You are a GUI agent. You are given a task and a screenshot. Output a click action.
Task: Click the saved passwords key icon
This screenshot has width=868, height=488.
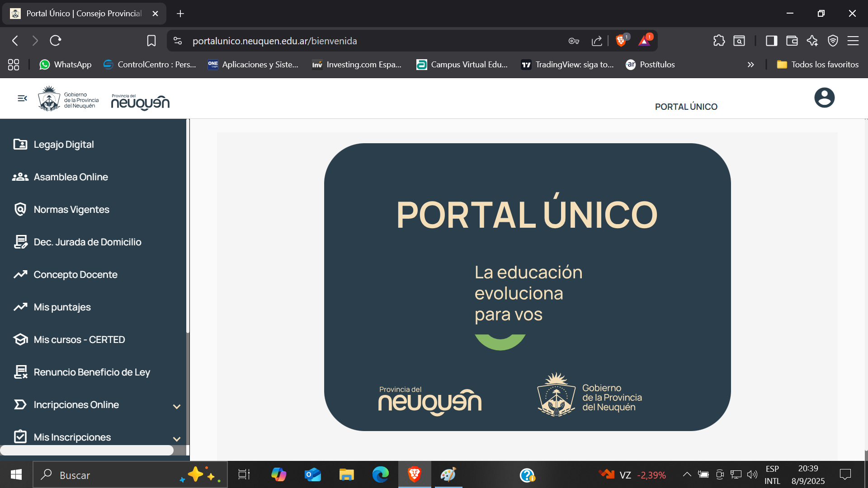point(574,41)
